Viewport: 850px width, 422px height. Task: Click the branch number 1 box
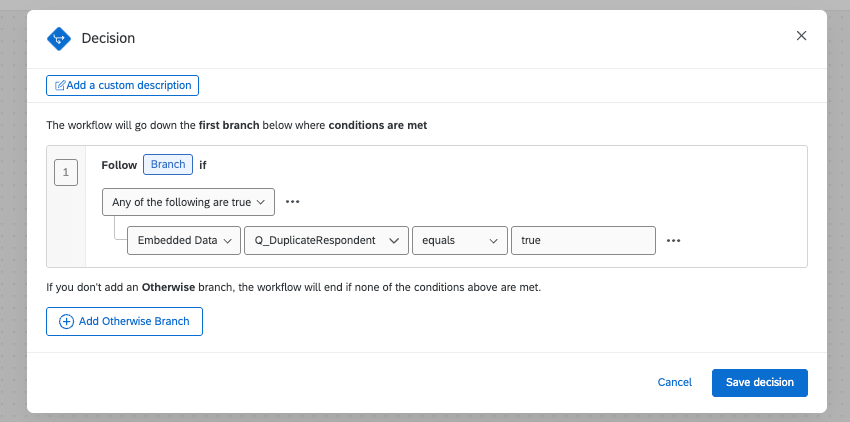tap(65, 173)
